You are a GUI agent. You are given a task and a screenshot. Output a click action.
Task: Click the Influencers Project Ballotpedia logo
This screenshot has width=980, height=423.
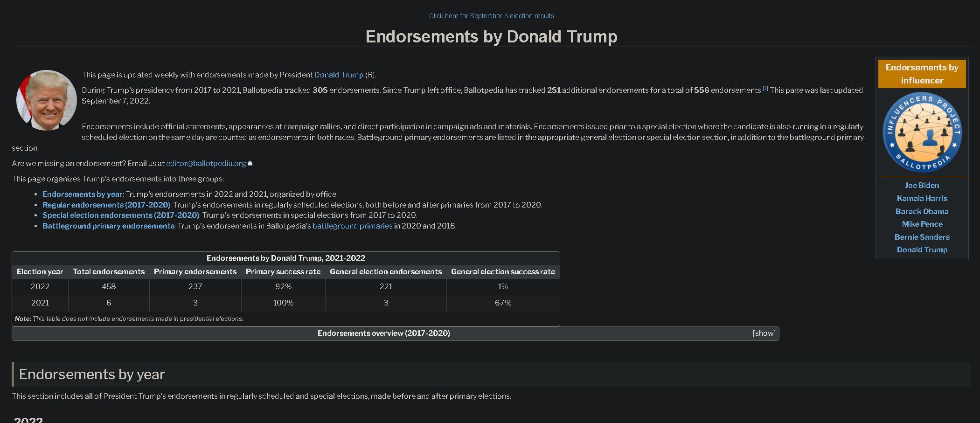coord(922,132)
